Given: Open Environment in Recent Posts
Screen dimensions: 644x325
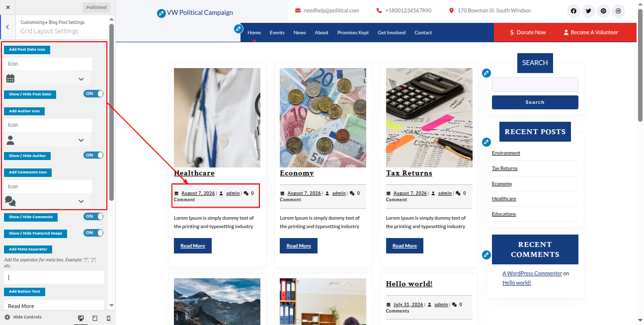Looking at the screenshot, I should 506,153.
